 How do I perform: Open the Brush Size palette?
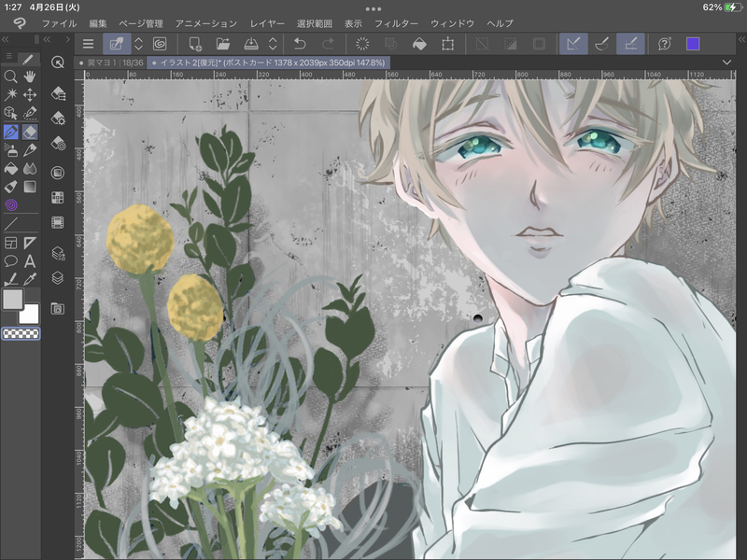point(58,144)
